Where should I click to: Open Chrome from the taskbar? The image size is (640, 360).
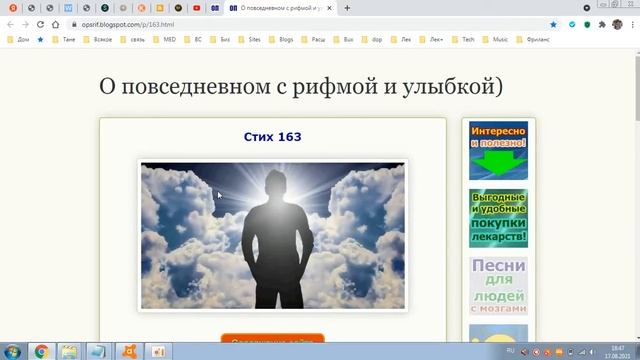(x=41, y=351)
